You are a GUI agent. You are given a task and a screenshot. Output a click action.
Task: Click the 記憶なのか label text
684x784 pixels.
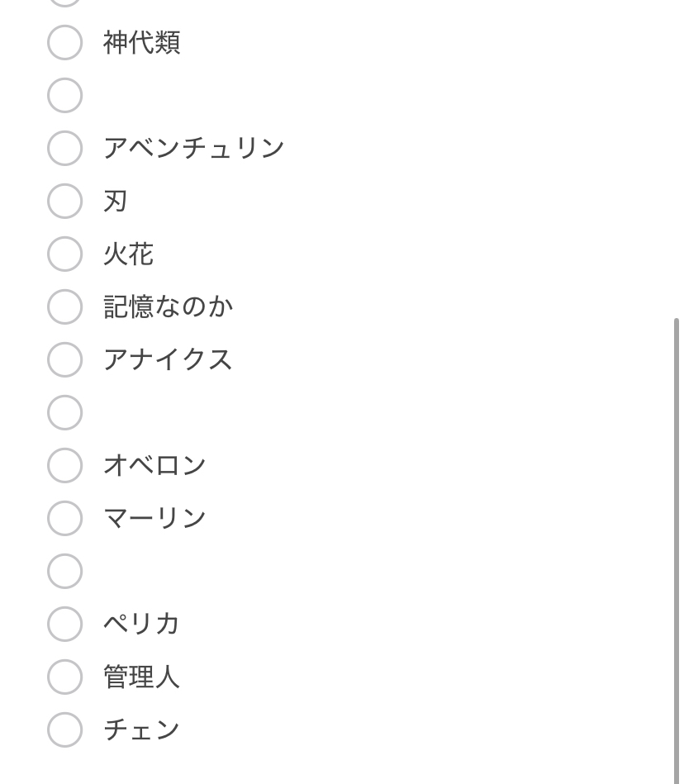point(168,307)
